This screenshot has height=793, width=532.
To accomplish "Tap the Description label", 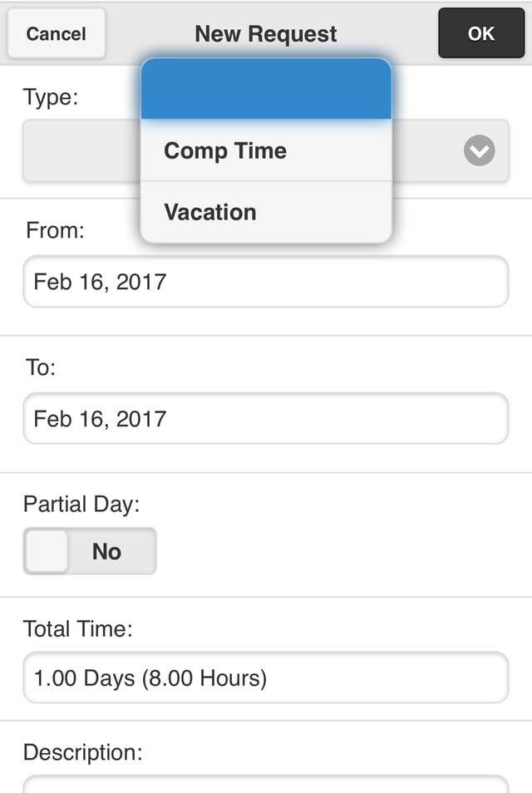I will 82,752.
